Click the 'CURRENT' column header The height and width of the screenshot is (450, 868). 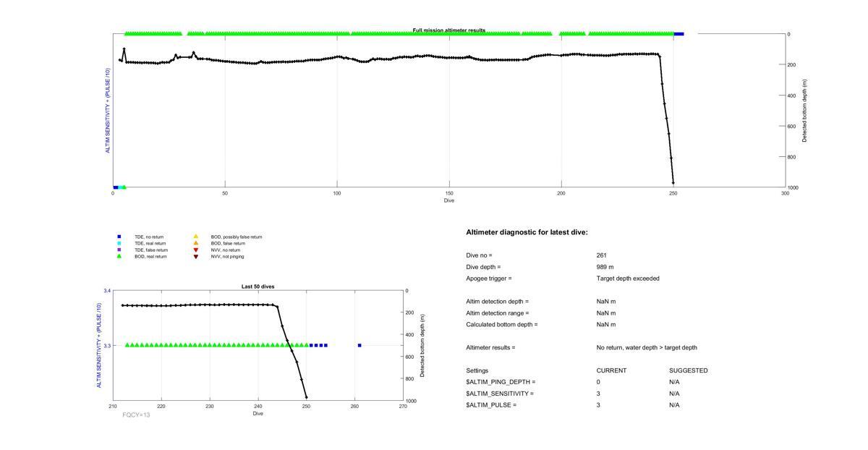[612, 371]
